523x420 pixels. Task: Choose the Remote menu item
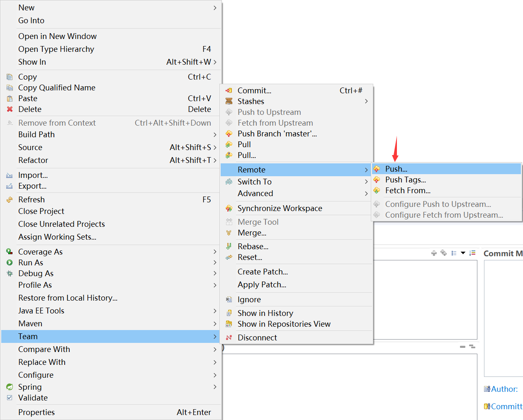coord(297,170)
